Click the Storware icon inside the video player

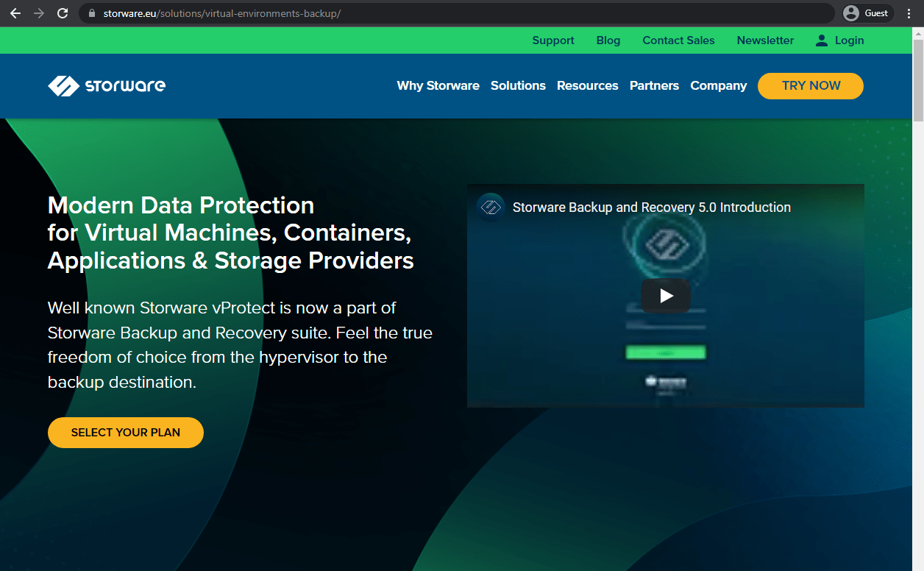coord(490,208)
